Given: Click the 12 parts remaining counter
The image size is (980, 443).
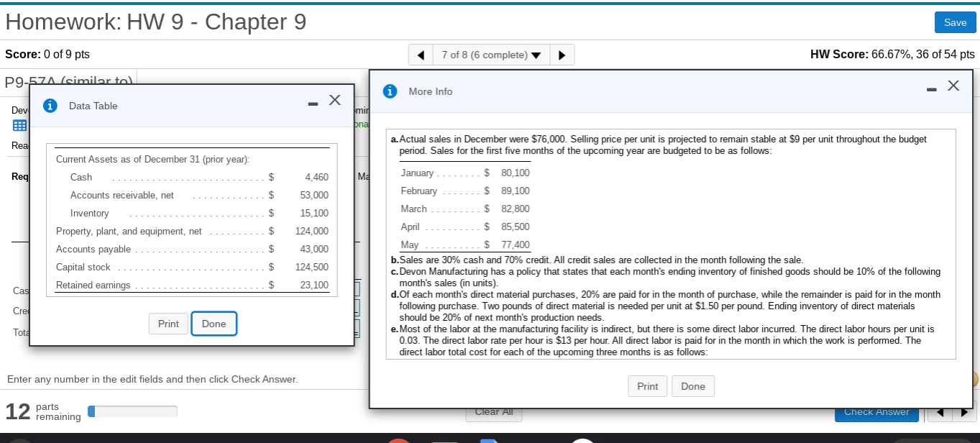Looking at the screenshot, I should [x=43, y=411].
